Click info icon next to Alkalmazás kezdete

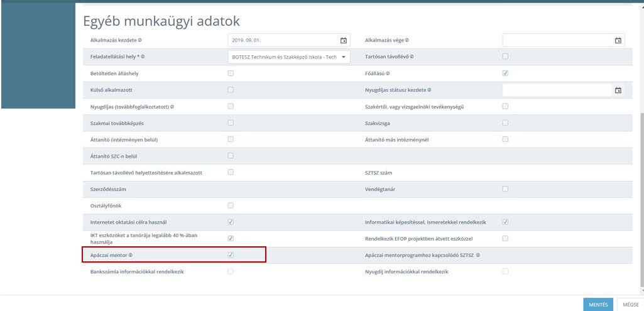tap(140, 40)
